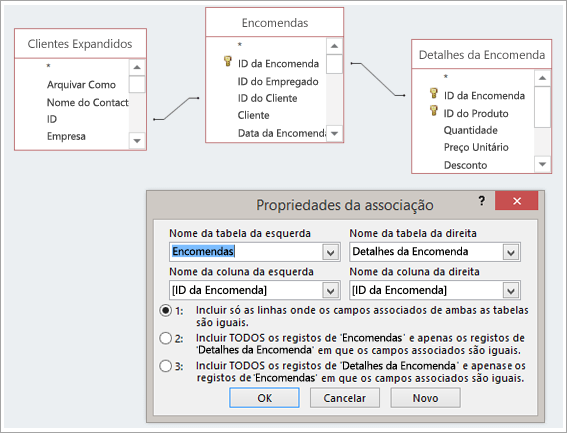Click scroll down arrow in Clientes Expandidos table
Screen dimensions: 567x433
pyautogui.click(x=137, y=140)
